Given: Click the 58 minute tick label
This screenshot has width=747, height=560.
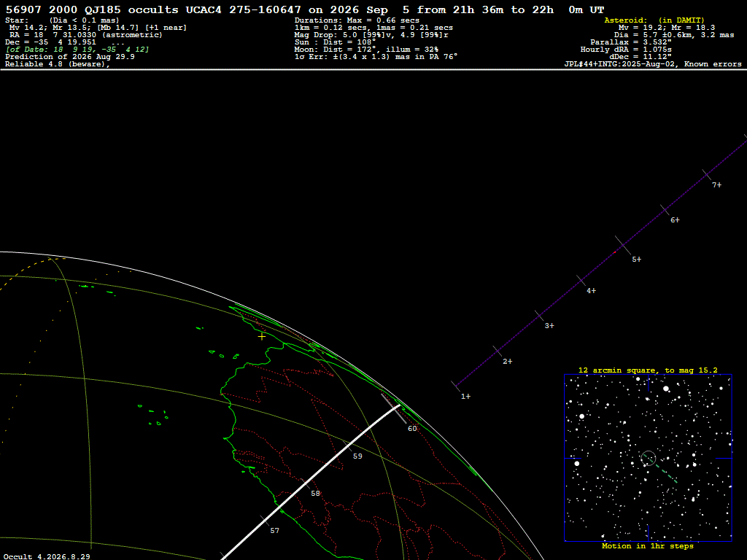Looking at the screenshot, I should 315,494.
